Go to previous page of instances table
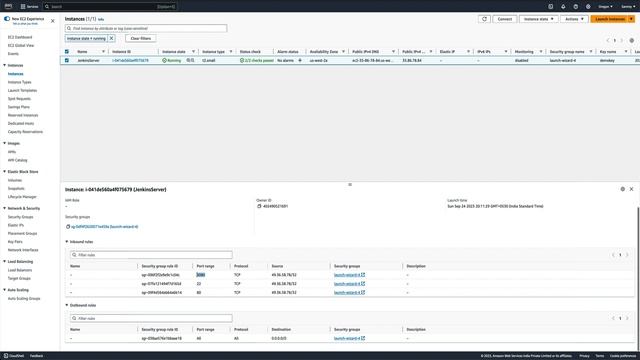This screenshot has height=360, width=640. click(607, 40)
